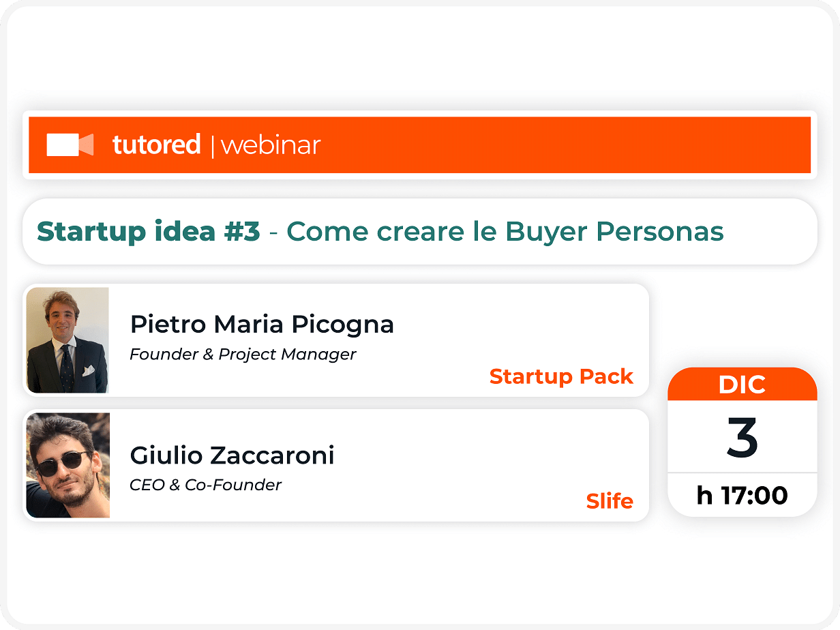Click the Startup idea #3 bold title
This screenshot has width=840, height=630.
(149, 232)
